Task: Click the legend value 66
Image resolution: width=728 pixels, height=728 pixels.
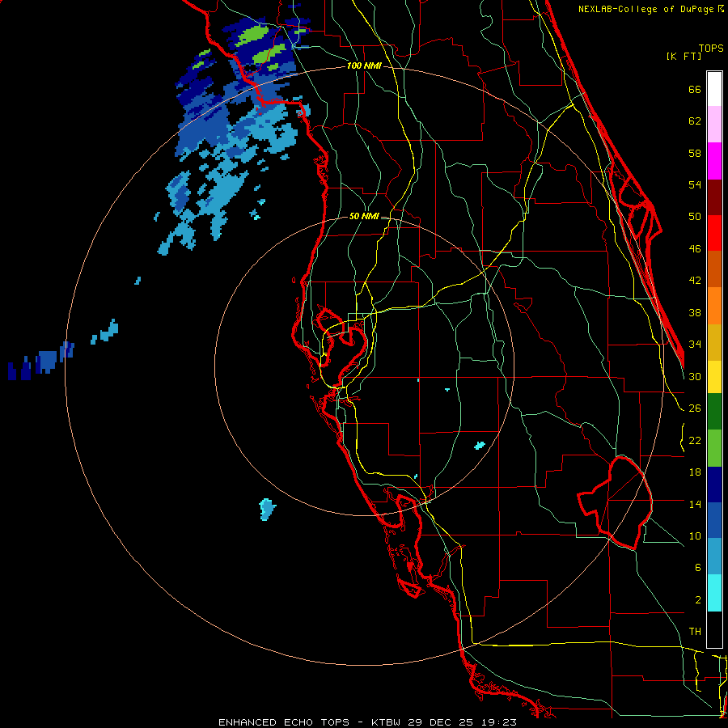Action: [695, 89]
